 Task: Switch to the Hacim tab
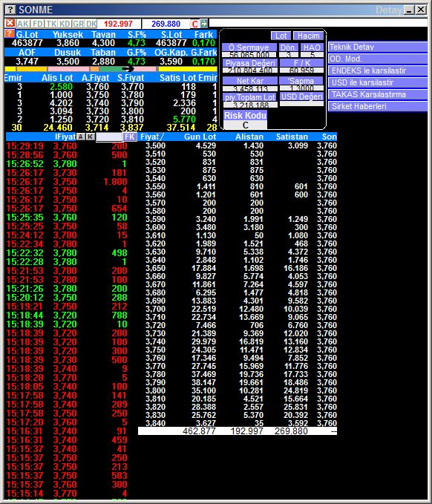tap(308, 36)
